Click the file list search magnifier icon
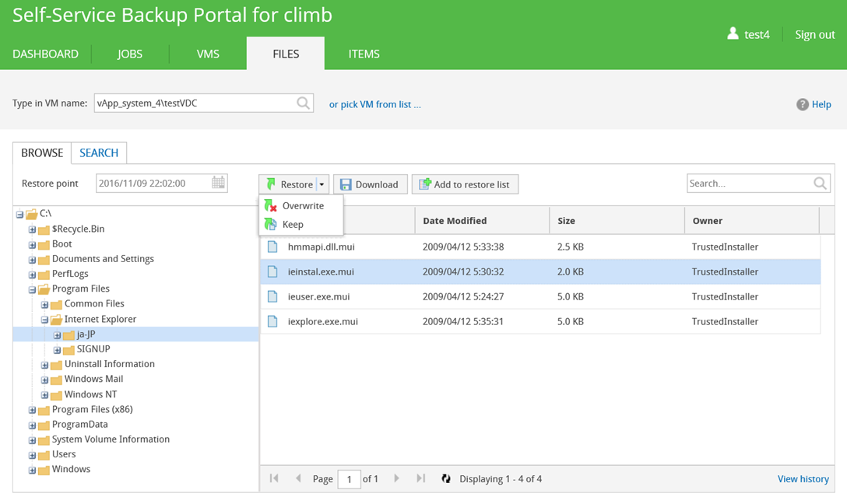 [x=820, y=184]
